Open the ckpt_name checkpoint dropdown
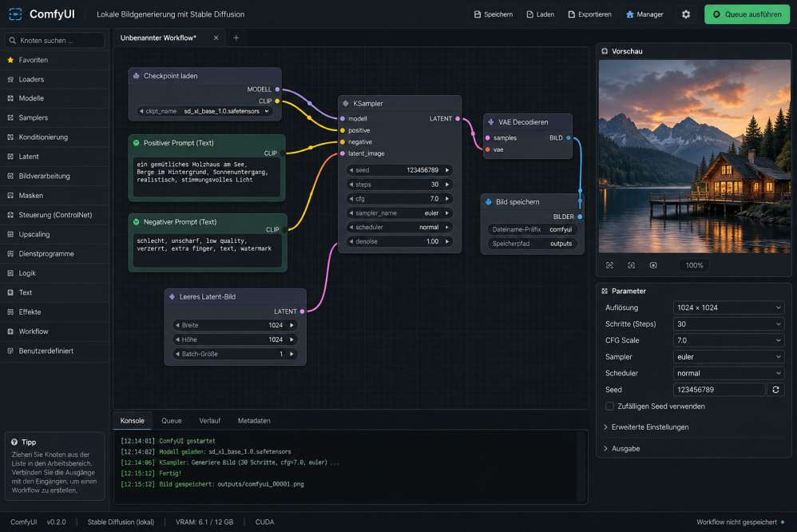The image size is (797, 532). (x=204, y=111)
